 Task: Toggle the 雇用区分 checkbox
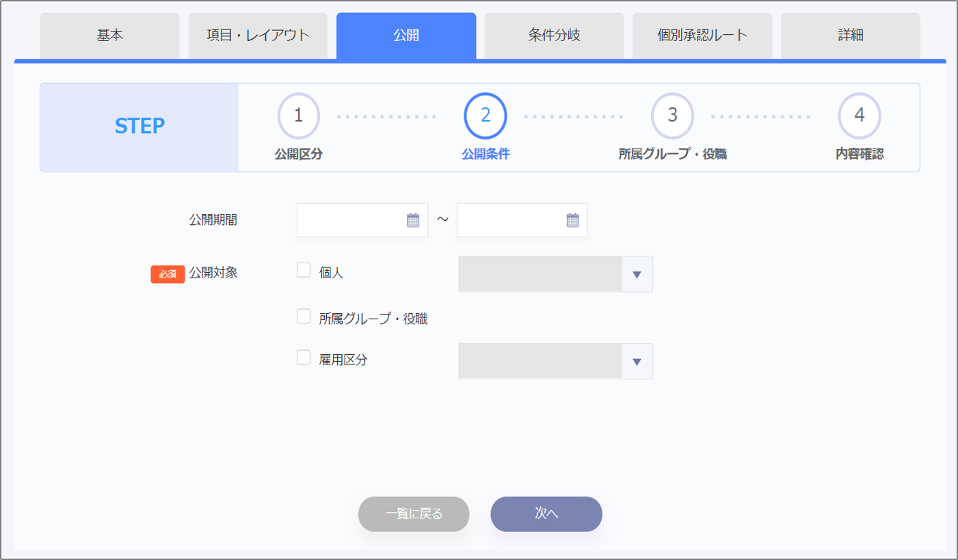304,358
